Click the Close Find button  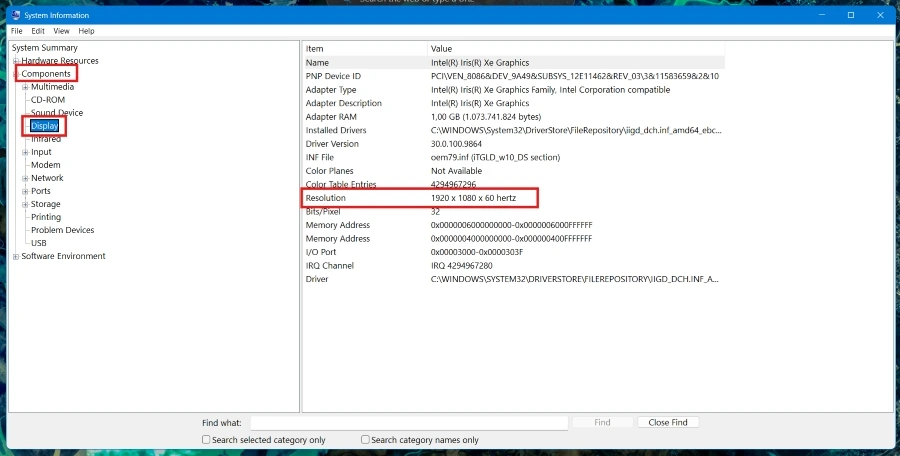coord(668,422)
